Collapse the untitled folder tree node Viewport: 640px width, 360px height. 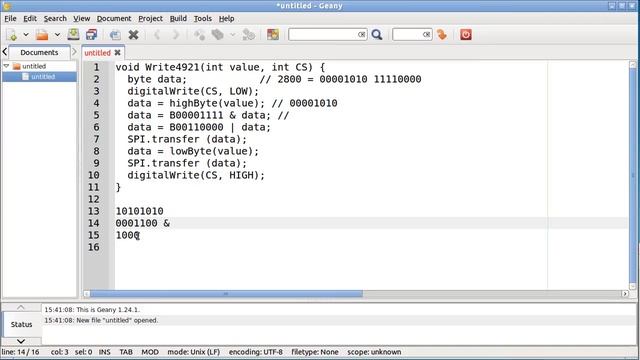pos(7,66)
